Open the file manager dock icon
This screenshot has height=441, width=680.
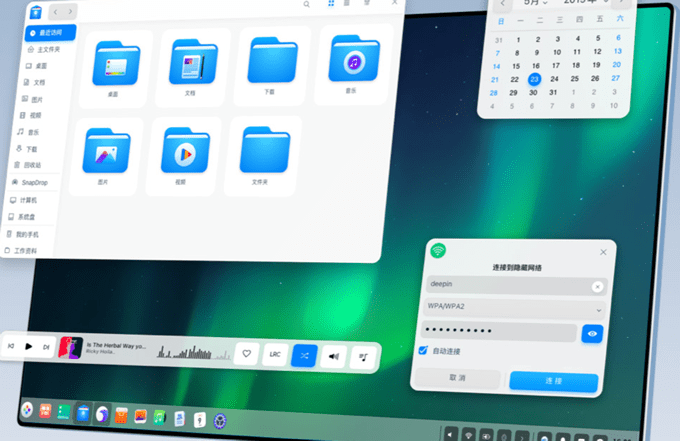pyautogui.click(x=83, y=413)
